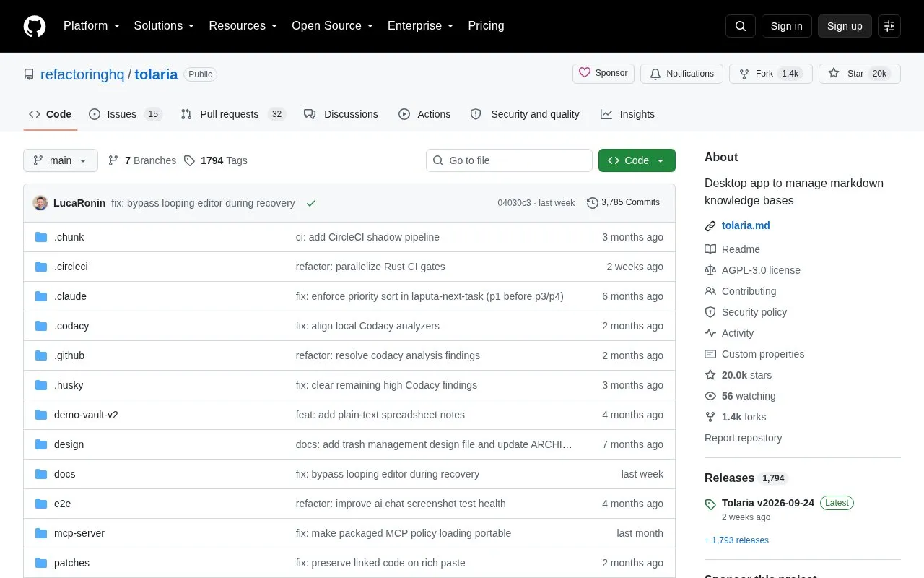Image resolution: width=924 pixels, height=578 pixels.
Task: Open the command palette icon button
Action: click(889, 26)
